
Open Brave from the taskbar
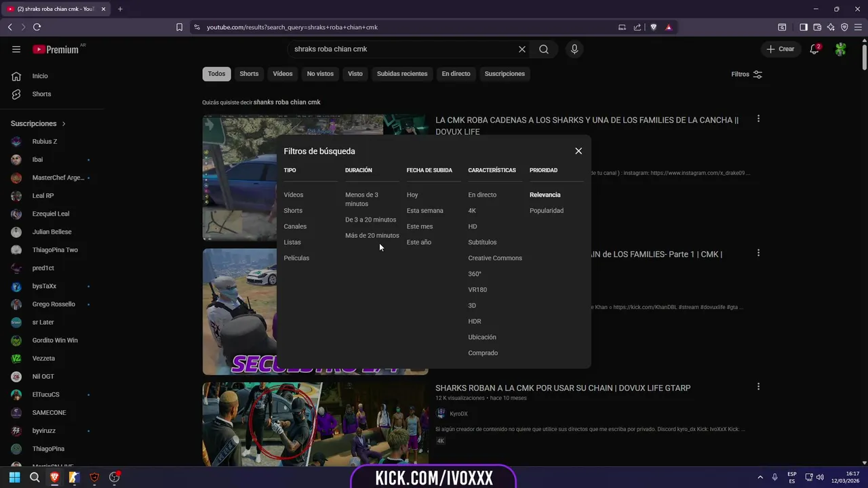[55, 477]
